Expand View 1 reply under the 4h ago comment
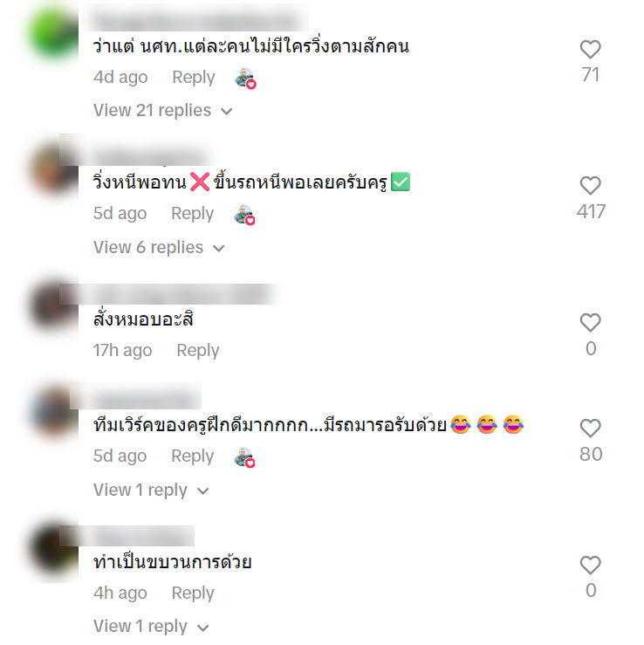Image resolution: width=644 pixels, height=645 pixels. coord(151,626)
